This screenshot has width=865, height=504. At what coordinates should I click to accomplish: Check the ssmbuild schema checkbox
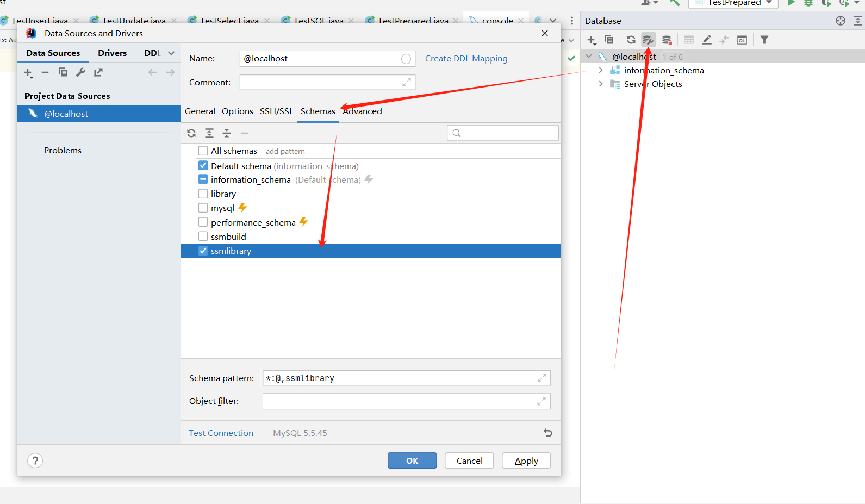tap(203, 236)
